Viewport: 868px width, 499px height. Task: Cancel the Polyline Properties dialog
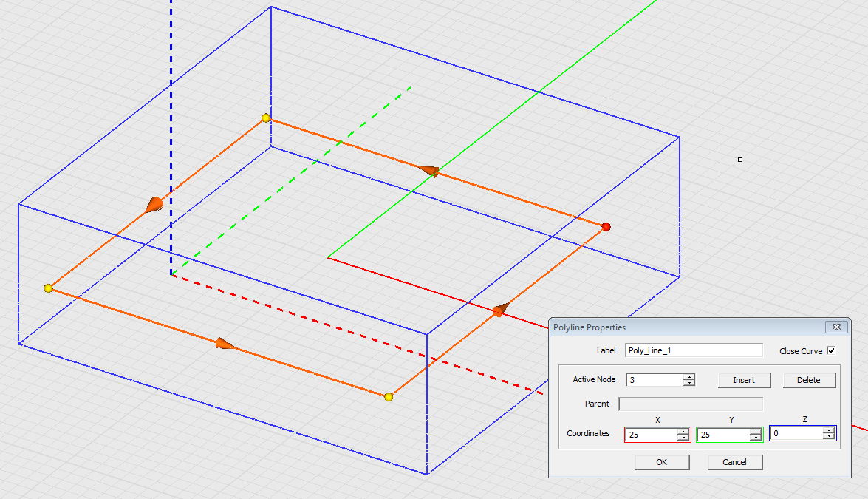(734, 462)
